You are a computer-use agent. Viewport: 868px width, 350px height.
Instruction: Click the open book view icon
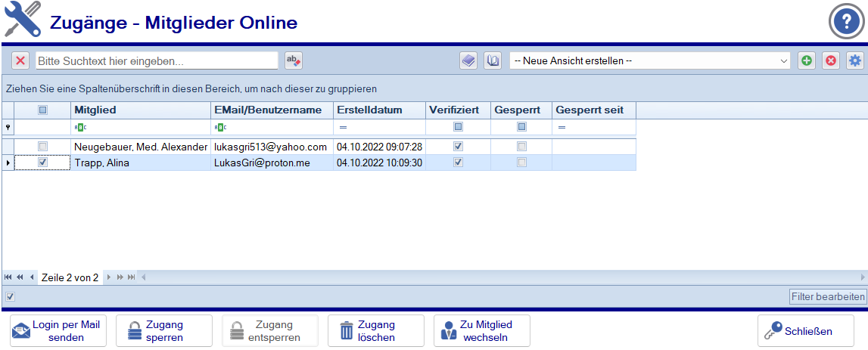pos(493,60)
